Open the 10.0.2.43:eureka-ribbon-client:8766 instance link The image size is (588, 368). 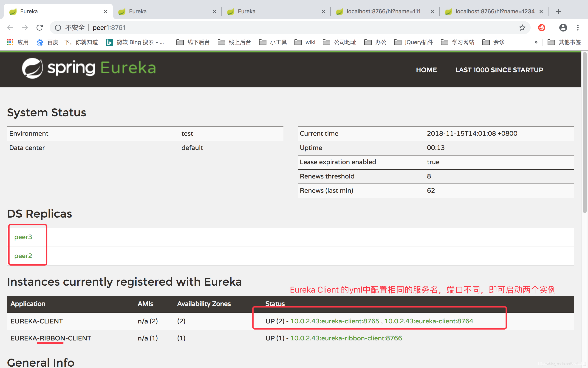[x=346, y=338]
